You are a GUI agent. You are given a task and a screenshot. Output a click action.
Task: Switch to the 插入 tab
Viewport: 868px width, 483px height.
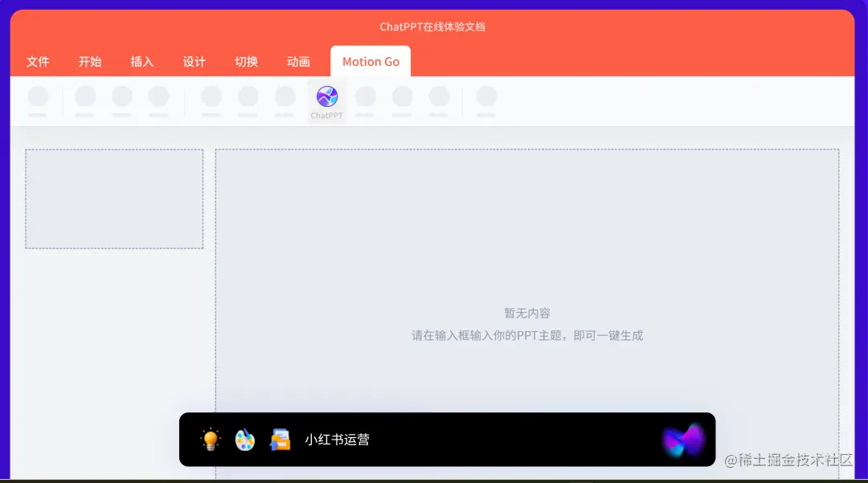tap(141, 61)
